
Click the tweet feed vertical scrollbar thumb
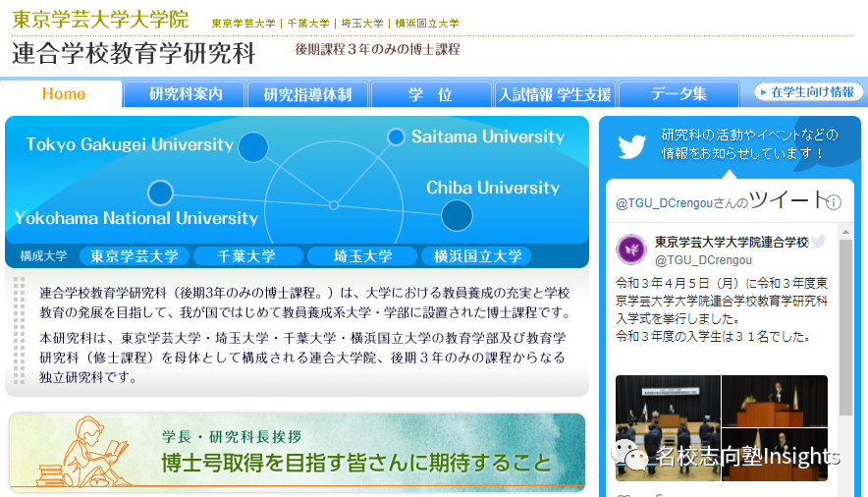[845, 326]
